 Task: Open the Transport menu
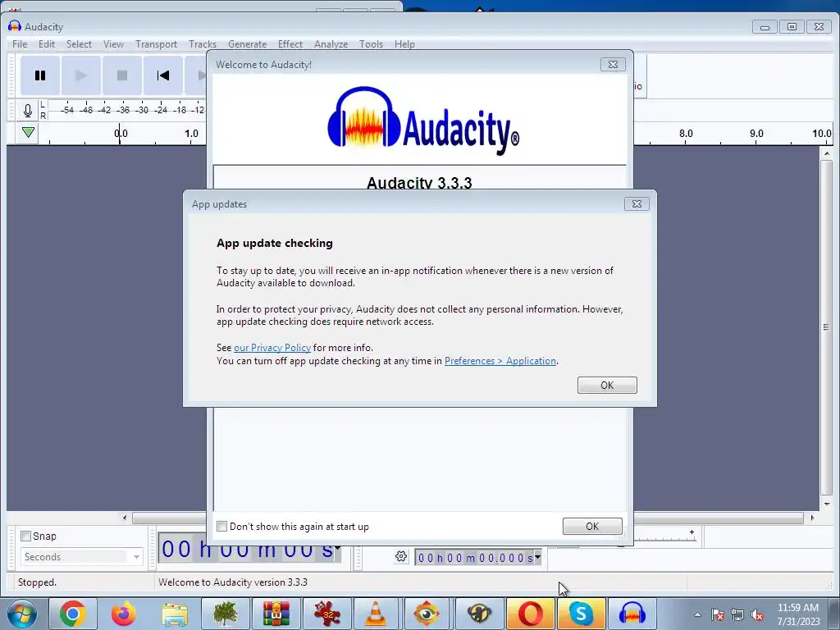pos(156,44)
